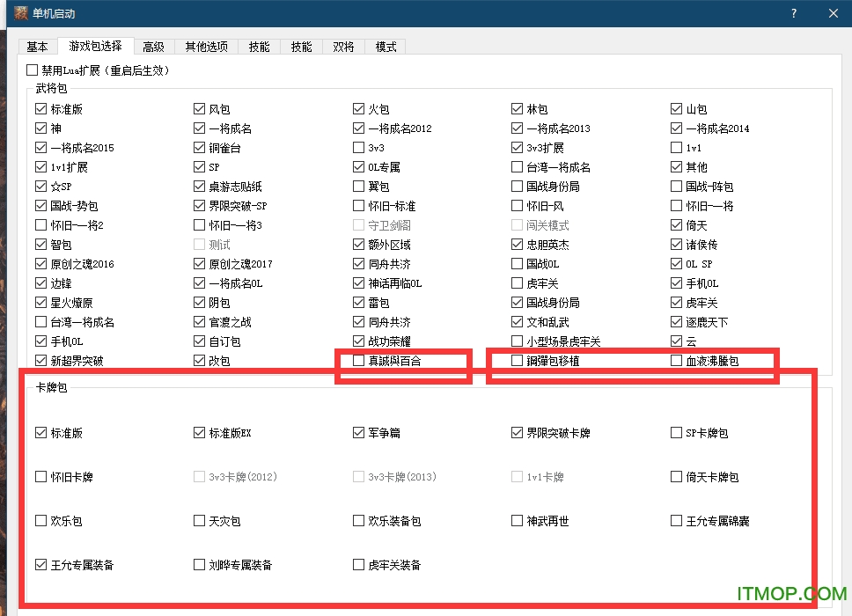852x616 pixels.
Task: Disable the ☆SP pack
Action: tap(40, 187)
